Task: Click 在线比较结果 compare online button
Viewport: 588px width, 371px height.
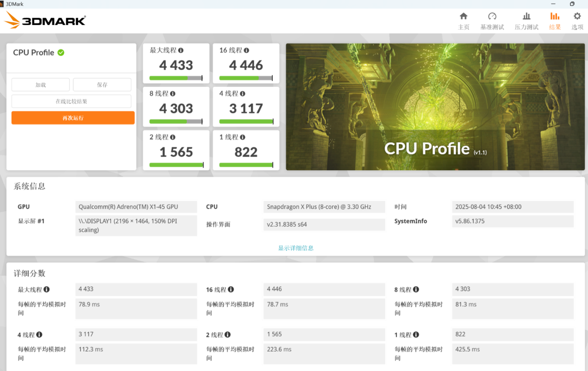Action: click(71, 101)
